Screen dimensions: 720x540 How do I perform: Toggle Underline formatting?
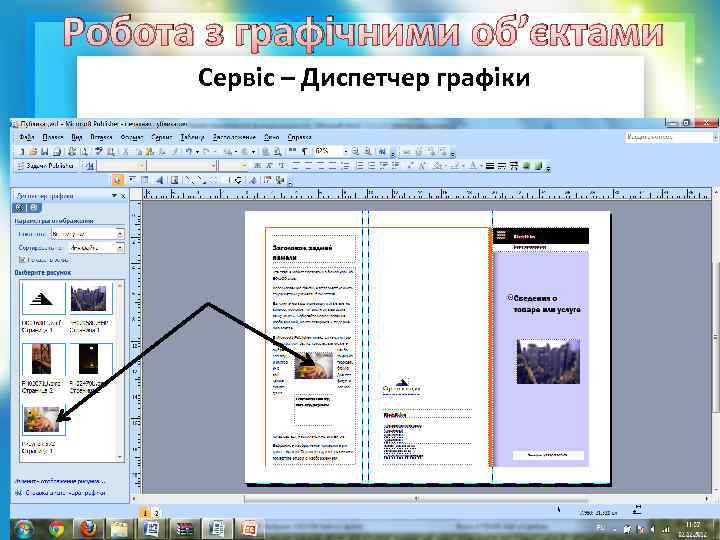click(281, 166)
